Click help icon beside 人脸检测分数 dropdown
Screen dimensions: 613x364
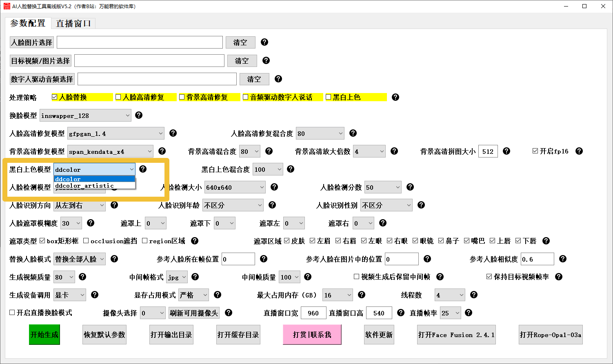point(410,187)
